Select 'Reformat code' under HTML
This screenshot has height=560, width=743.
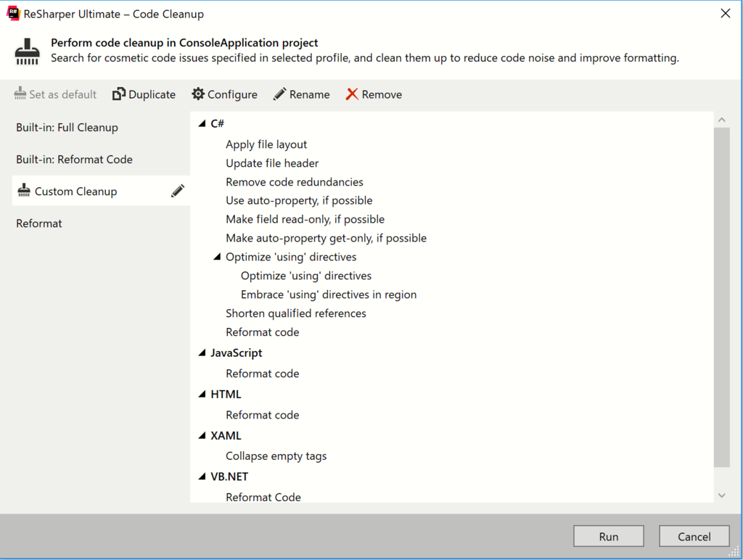coord(262,414)
